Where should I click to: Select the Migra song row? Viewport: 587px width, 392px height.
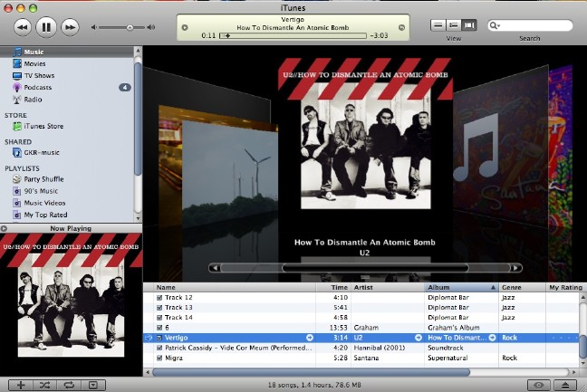click(361, 358)
